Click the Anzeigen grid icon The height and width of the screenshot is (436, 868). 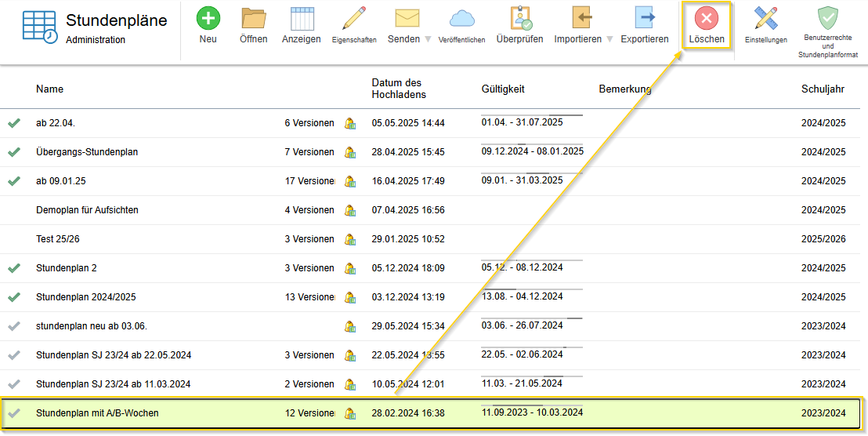click(x=302, y=18)
